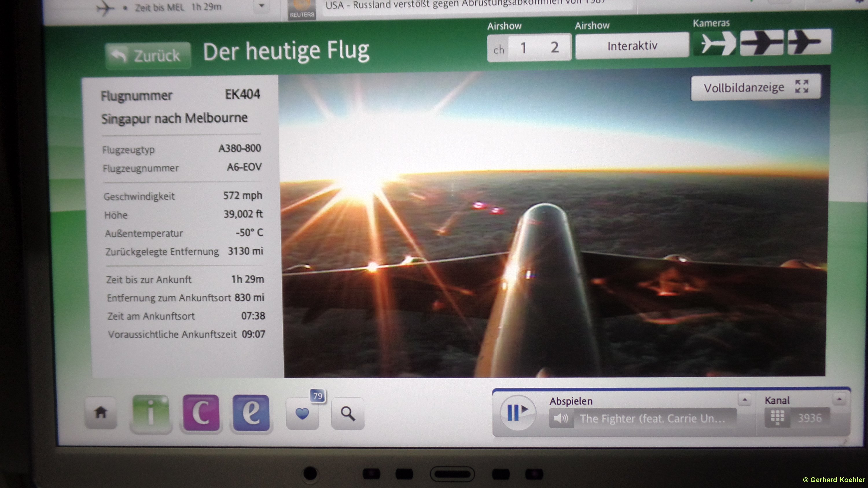Tap distance travelled 3130 mi
This screenshot has height=488, width=868.
pos(245,251)
